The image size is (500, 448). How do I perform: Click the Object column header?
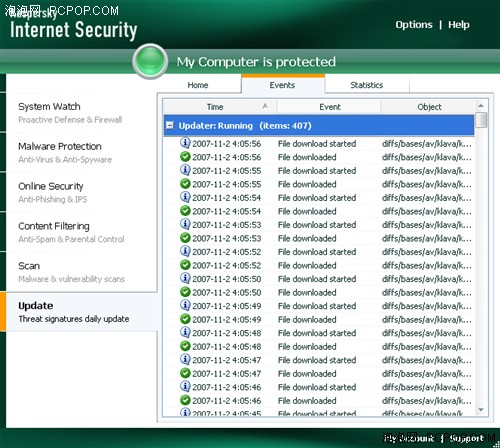click(x=429, y=107)
